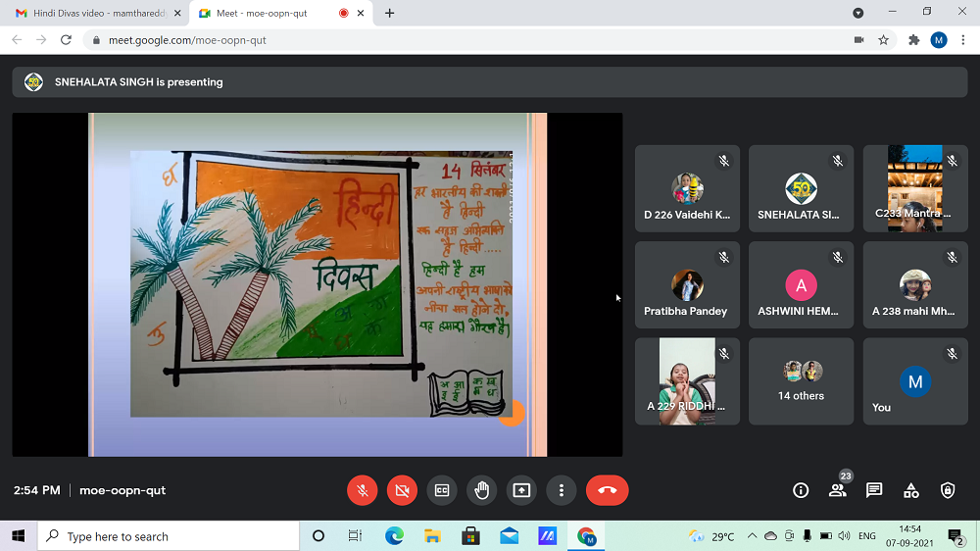
Task: Select Pratibha Pandey participant tile
Action: [x=687, y=285]
